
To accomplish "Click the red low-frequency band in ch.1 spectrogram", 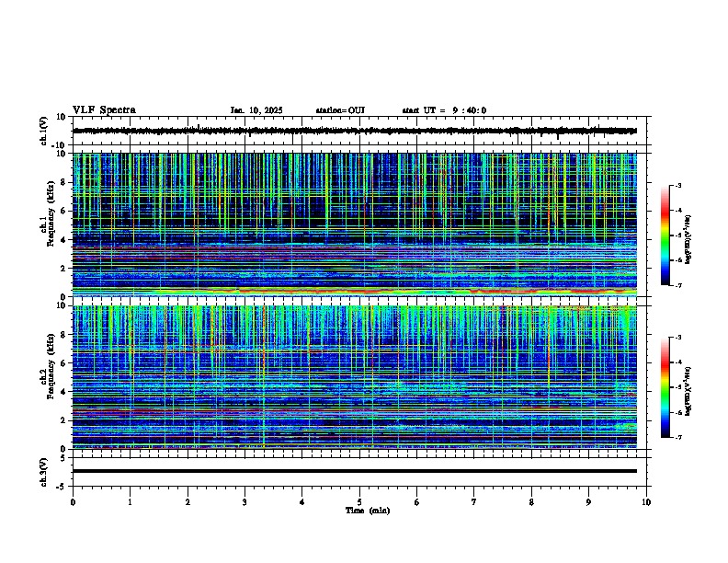I will 355,292.
